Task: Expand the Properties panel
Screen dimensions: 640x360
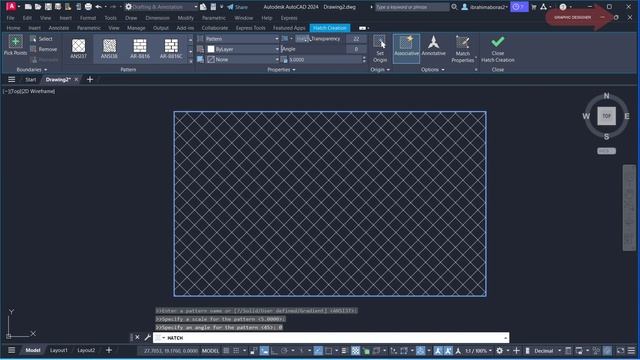Action: coord(281,70)
